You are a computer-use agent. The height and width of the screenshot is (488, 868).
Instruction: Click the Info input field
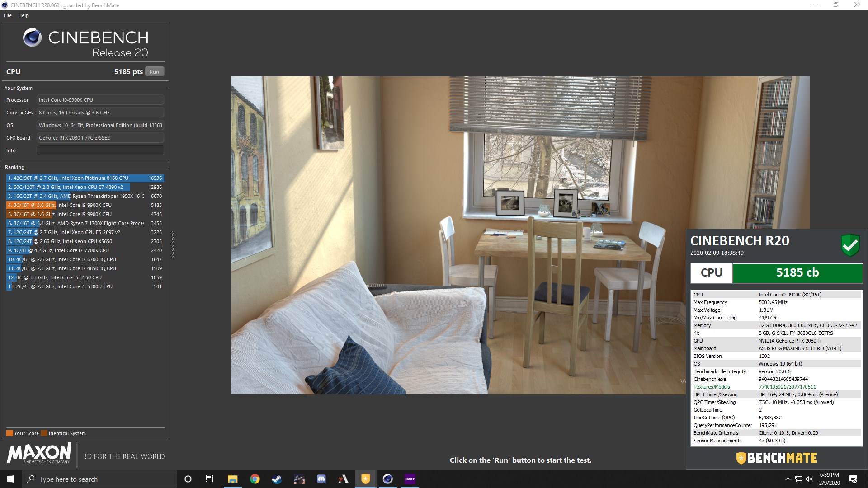pos(100,150)
